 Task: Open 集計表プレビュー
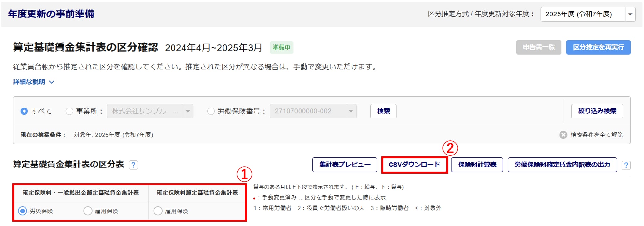[x=344, y=165]
